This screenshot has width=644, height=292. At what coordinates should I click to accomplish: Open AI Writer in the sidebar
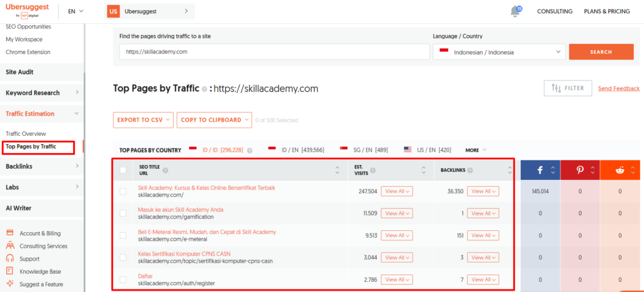42,208
